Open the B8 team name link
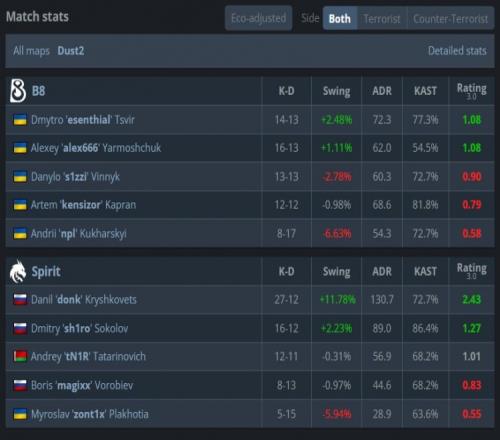The width and height of the screenshot is (500, 440). click(38, 91)
